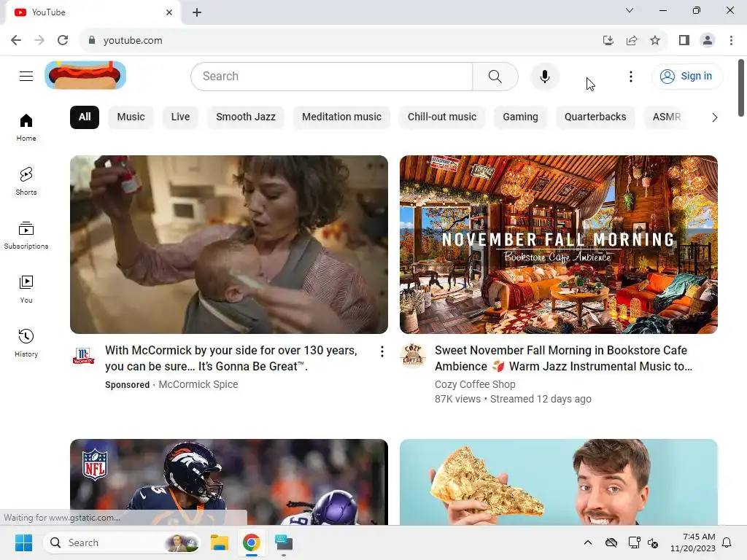Go back in browser
Image resolution: width=747 pixels, height=560 pixels.
[16, 41]
